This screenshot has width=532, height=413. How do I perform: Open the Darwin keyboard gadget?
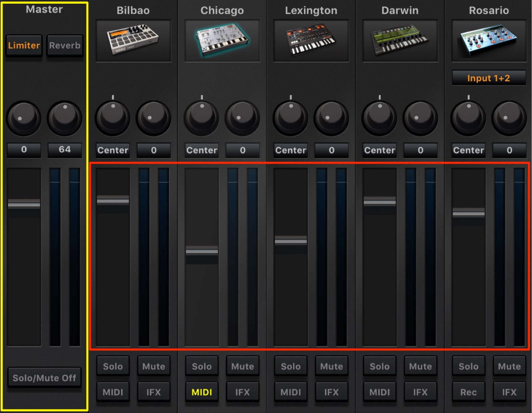[400, 41]
